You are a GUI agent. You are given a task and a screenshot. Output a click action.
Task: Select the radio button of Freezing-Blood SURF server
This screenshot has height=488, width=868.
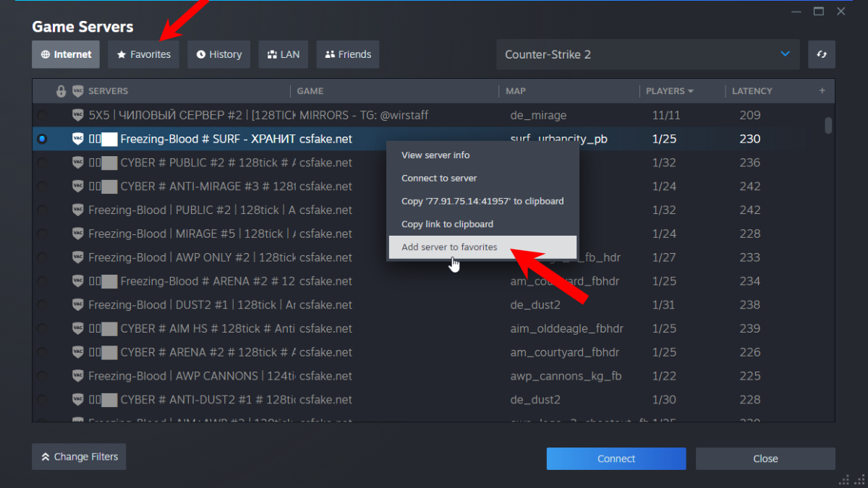pos(42,139)
